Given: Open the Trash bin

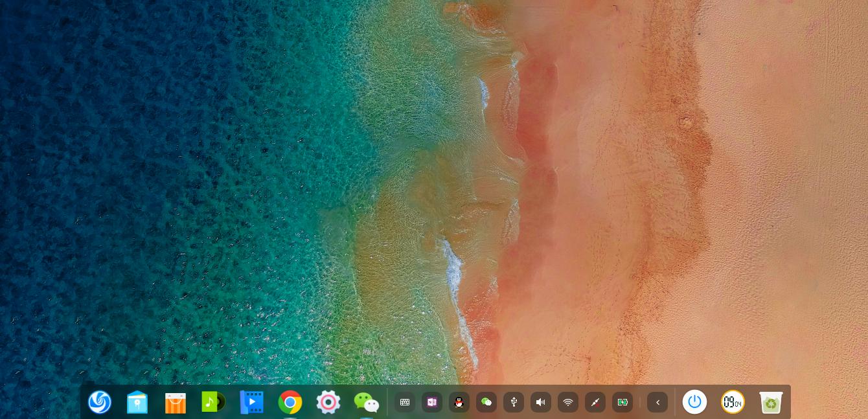Looking at the screenshot, I should [x=771, y=402].
